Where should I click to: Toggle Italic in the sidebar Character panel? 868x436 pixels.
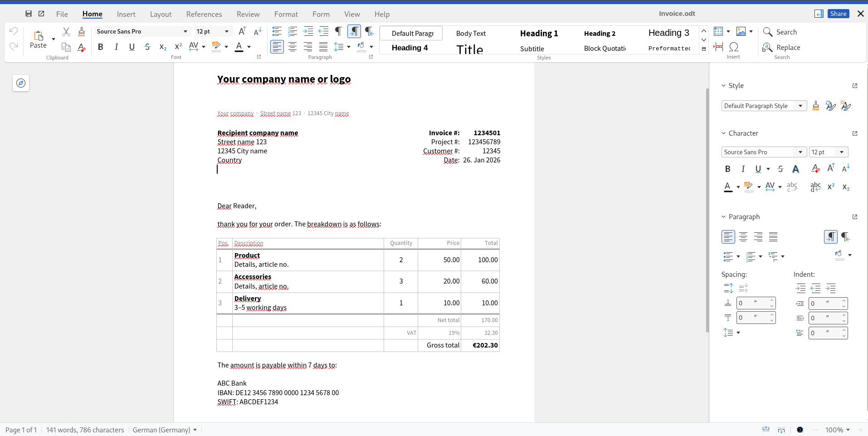[x=743, y=169]
